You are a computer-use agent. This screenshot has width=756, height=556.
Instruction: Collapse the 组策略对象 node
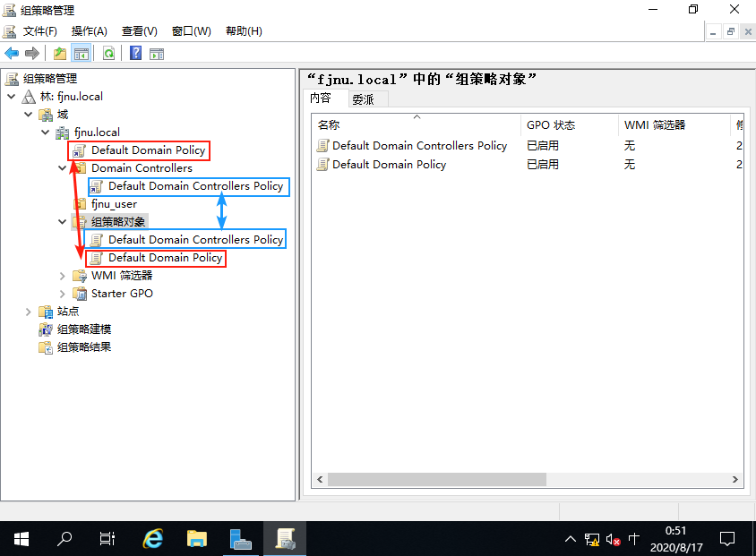(x=62, y=222)
